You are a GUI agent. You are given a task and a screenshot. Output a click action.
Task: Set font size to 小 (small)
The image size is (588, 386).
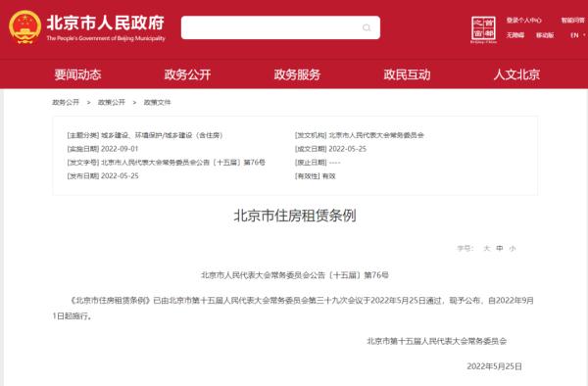point(513,248)
